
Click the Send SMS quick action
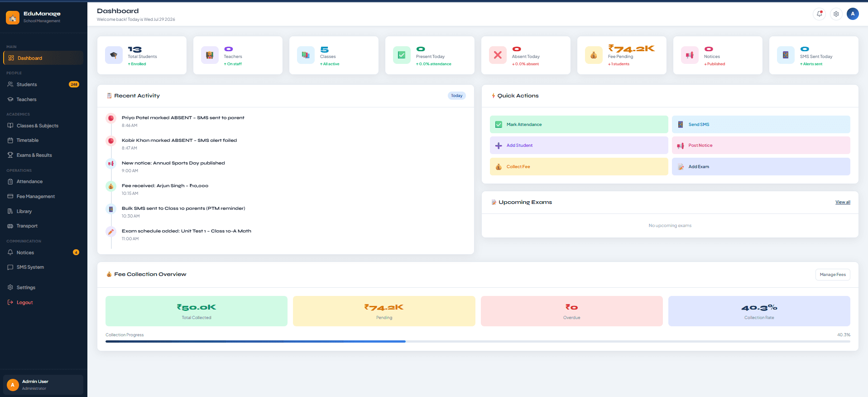click(x=761, y=125)
